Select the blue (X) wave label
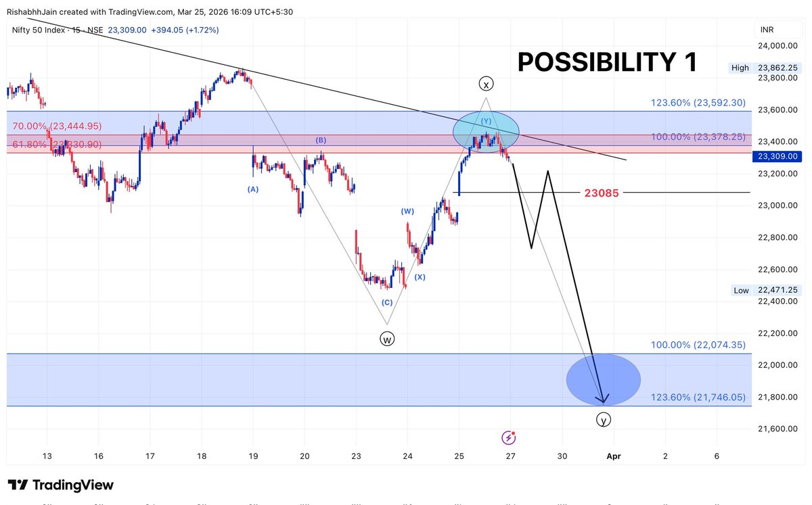 420,277
